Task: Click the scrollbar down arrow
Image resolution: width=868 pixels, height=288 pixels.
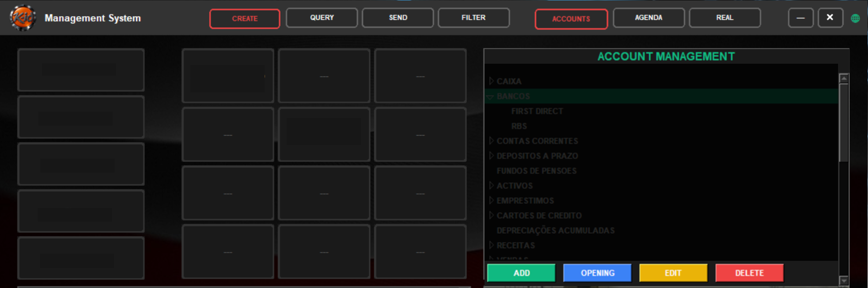Action: (x=844, y=280)
